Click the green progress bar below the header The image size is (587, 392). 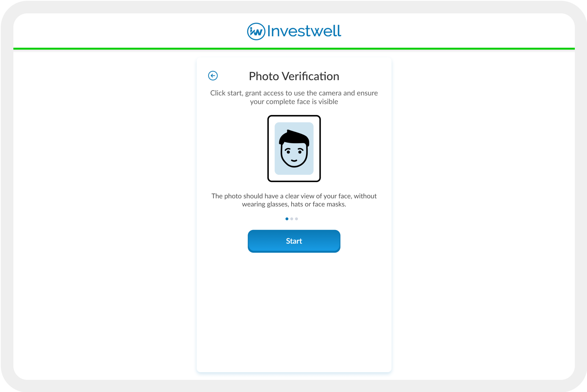294,49
